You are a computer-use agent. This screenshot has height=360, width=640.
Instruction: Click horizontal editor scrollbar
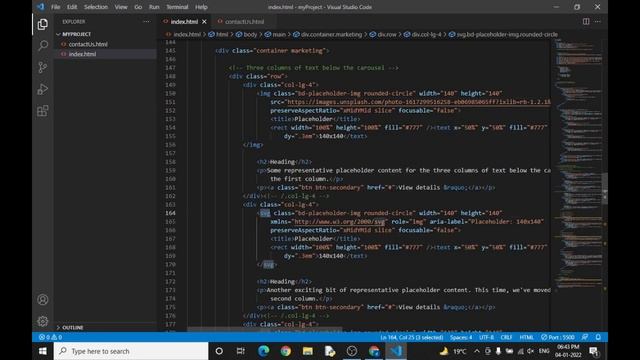point(264,329)
